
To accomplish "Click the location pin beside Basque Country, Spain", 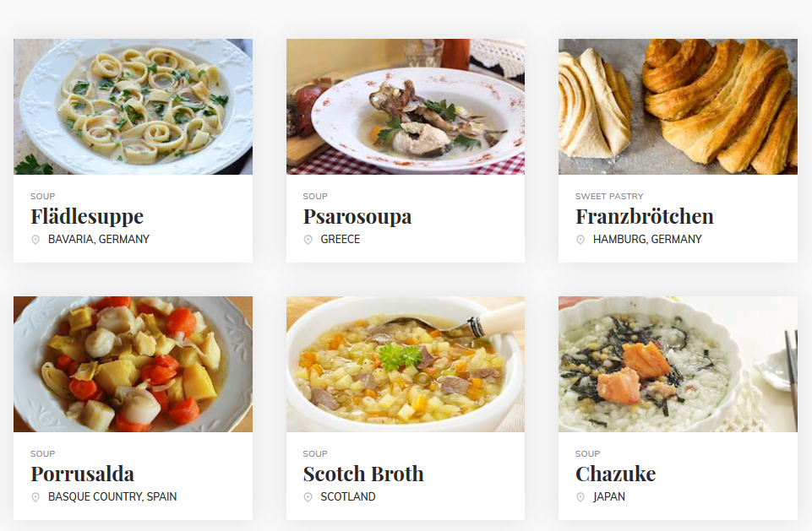I will (x=35, y=497).
